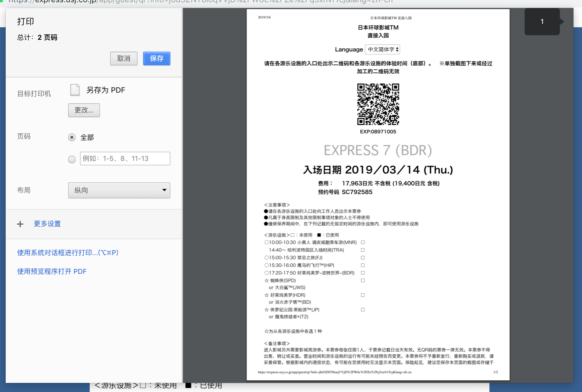Click the browser address bar URL
This screenshot has width=582, height=392.
200,2
